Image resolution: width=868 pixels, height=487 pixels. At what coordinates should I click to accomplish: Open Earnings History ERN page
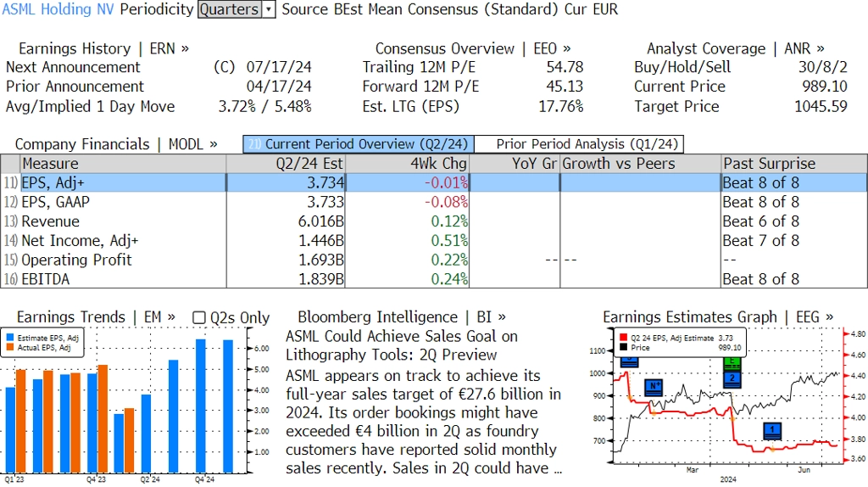pos(103,48)
